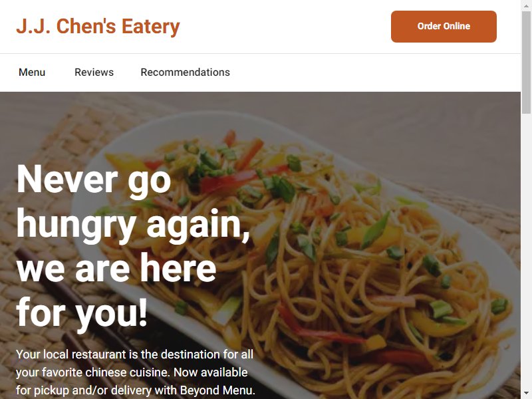Click the 'Beyond Menu' text in description

click(217, 390)
